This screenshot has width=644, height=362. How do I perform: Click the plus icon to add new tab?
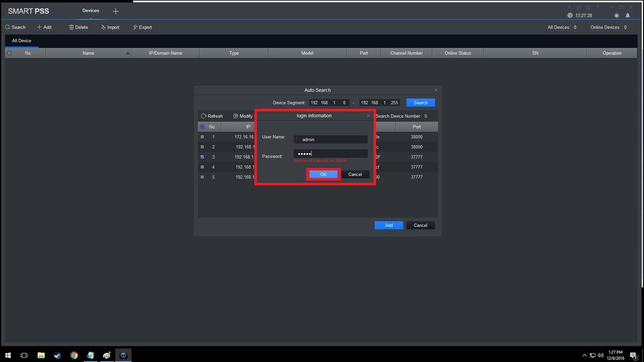116,11
